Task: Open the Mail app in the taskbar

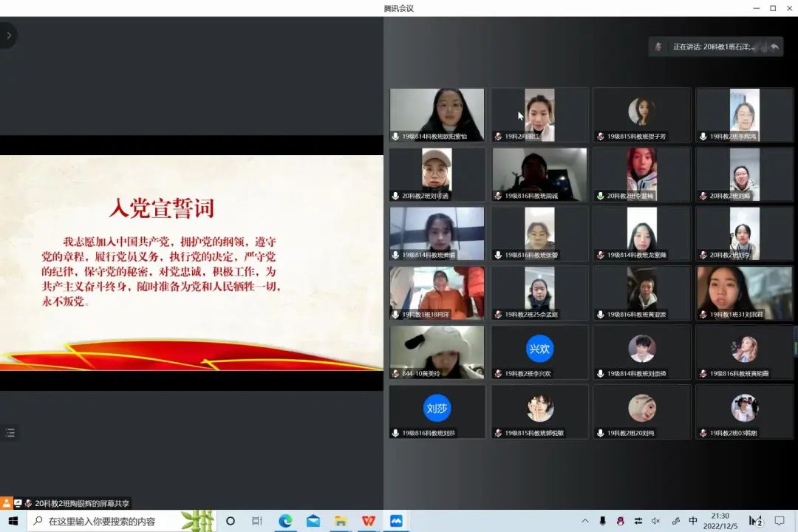Action: click(313, 520)
